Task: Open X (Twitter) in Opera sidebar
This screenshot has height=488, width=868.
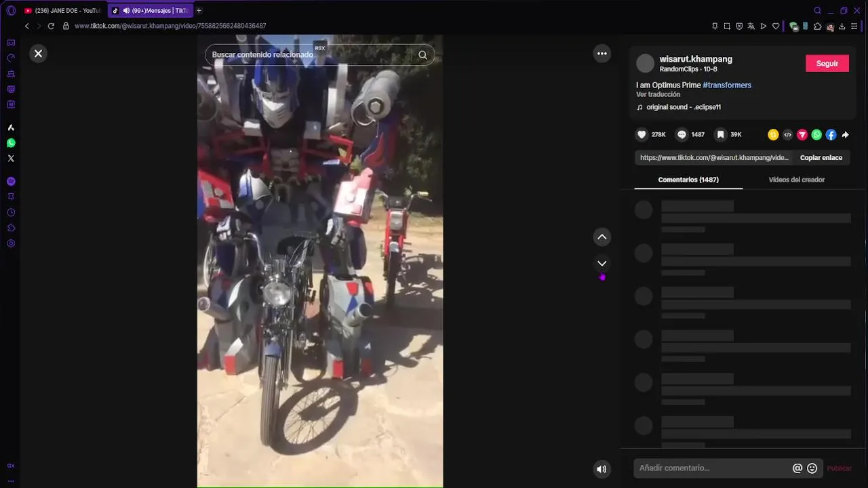Action: (x=11, y=159)
